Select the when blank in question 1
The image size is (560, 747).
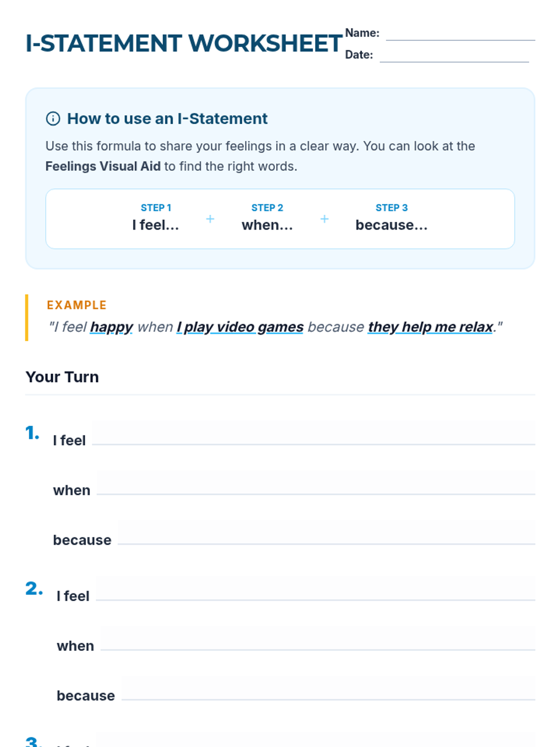(315, 483)
